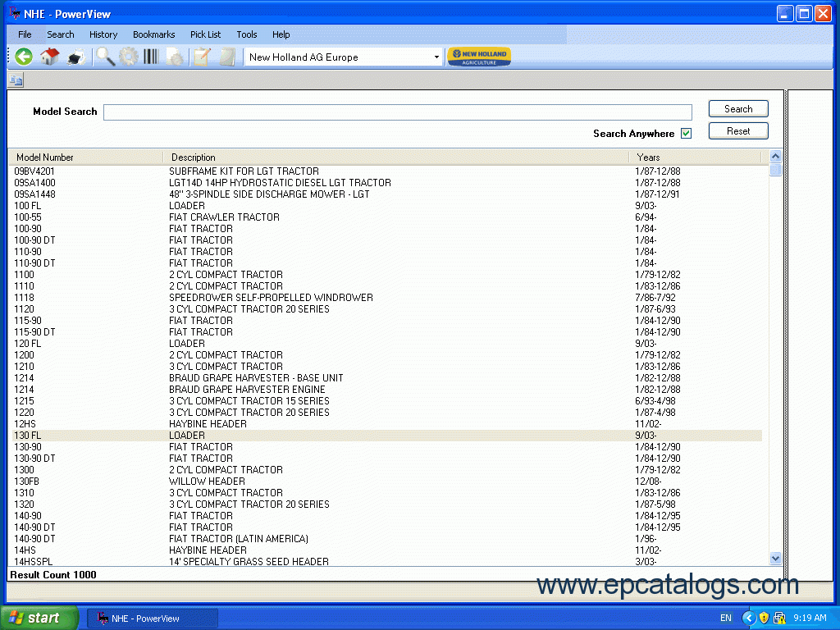Open the Pick List menu

tap(205, 34)
